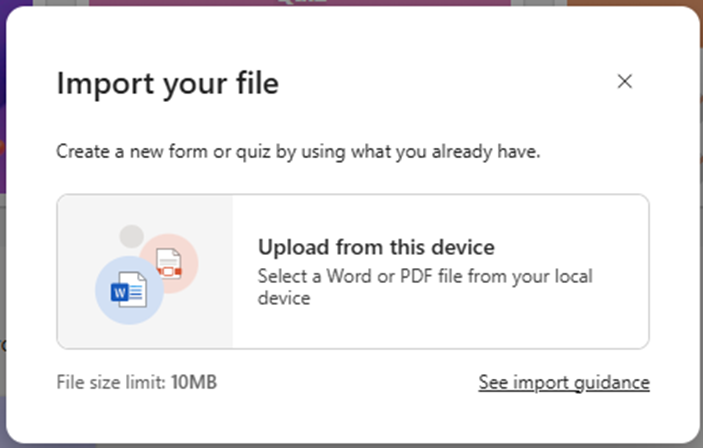
Task: Click the Create a new form or quiz text
Action: [298, 152]
